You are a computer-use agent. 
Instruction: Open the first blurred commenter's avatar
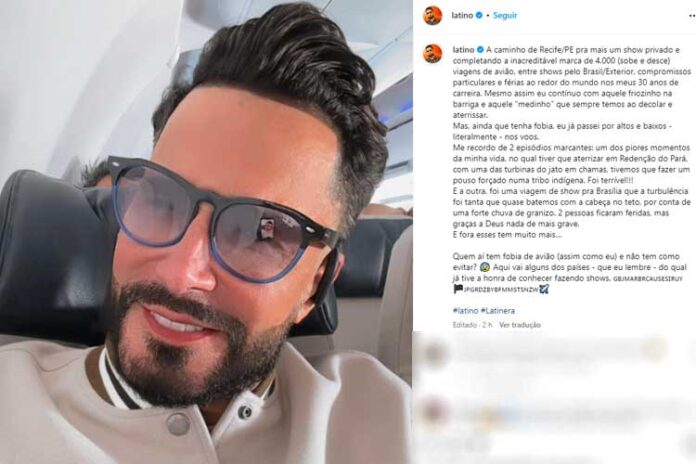click(x=434, y=354)
